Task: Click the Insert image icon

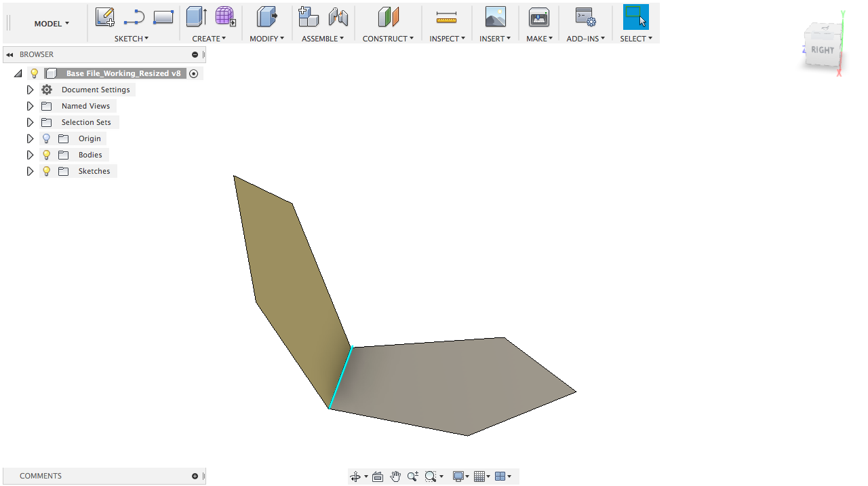Action: click(496, 17)
